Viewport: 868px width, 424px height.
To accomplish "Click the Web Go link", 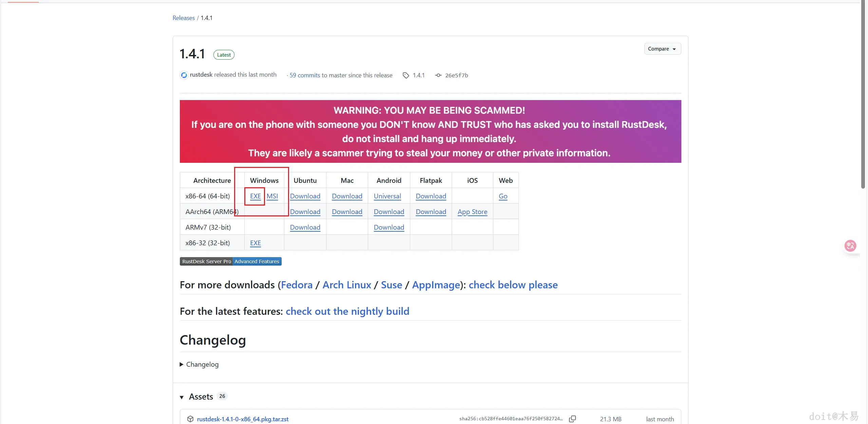I will (x=503, y=196).
